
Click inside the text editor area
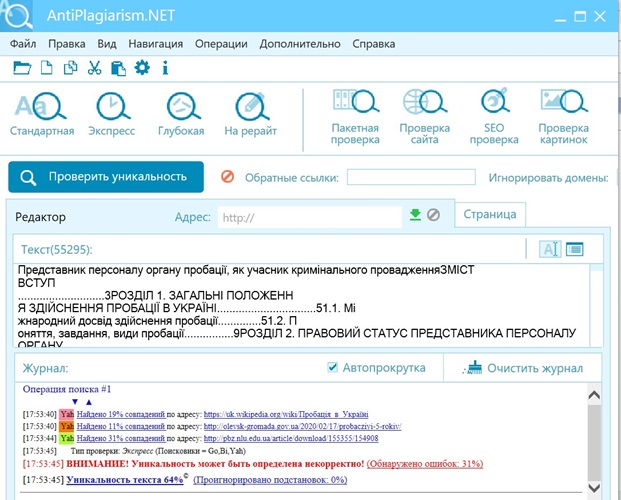[x=301, y=305]
